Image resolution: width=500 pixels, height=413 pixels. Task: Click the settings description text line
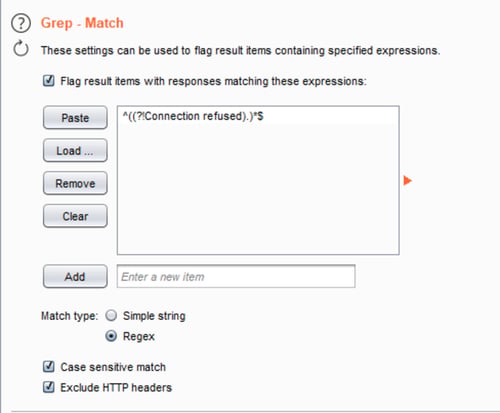point(240,51)
